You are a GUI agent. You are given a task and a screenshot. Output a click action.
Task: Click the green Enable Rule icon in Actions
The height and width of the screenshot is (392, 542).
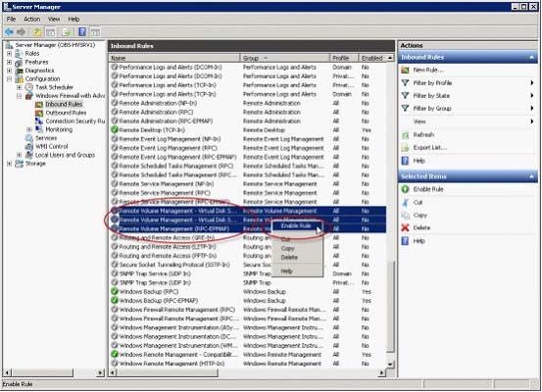(405, 189)
